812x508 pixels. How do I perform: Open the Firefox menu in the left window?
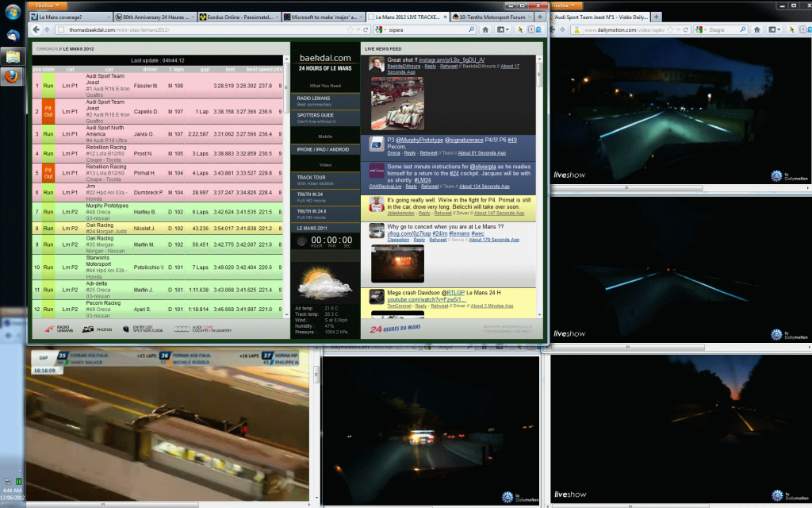point(47,6)
